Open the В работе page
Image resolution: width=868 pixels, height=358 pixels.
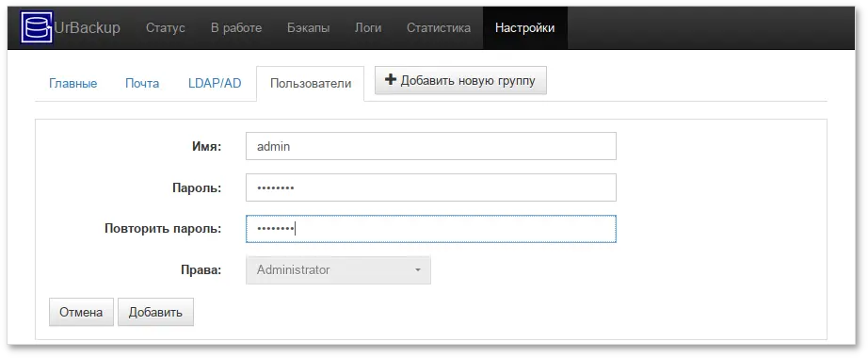tap(236, 27)
